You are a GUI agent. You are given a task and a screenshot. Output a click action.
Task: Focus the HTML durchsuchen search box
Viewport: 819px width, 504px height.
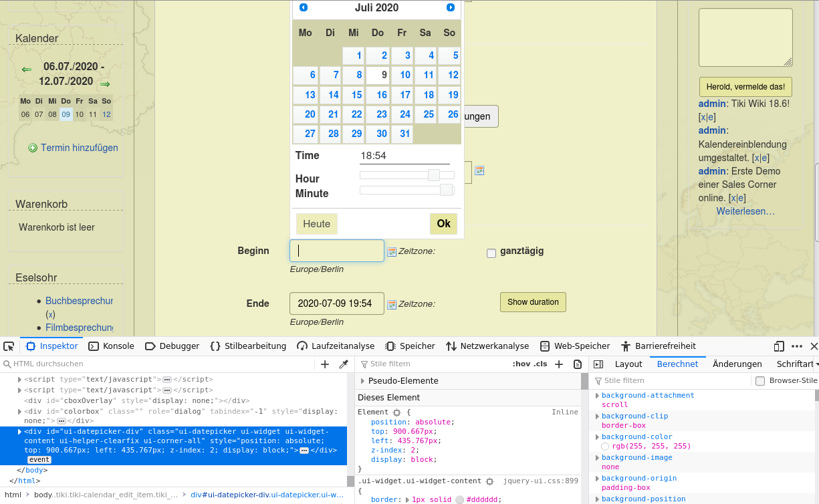158,364
